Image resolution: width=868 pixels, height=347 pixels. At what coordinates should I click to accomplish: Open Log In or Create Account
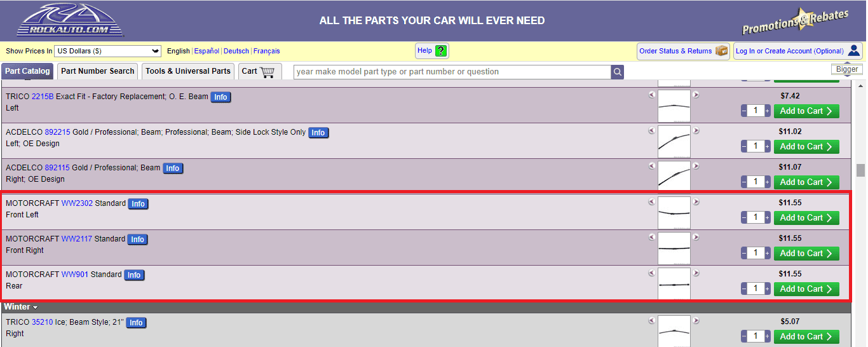coord(797,51)
